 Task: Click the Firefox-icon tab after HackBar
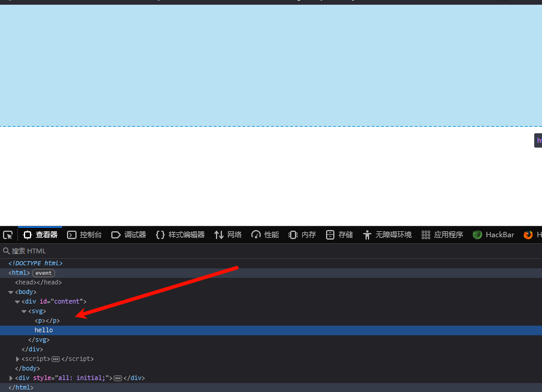(531, 235)
